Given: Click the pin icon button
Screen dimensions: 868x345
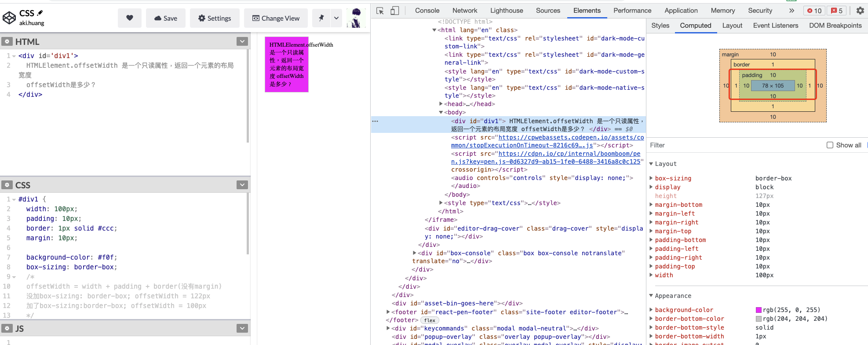Looking at the screenshot, I should click(321, 18).
